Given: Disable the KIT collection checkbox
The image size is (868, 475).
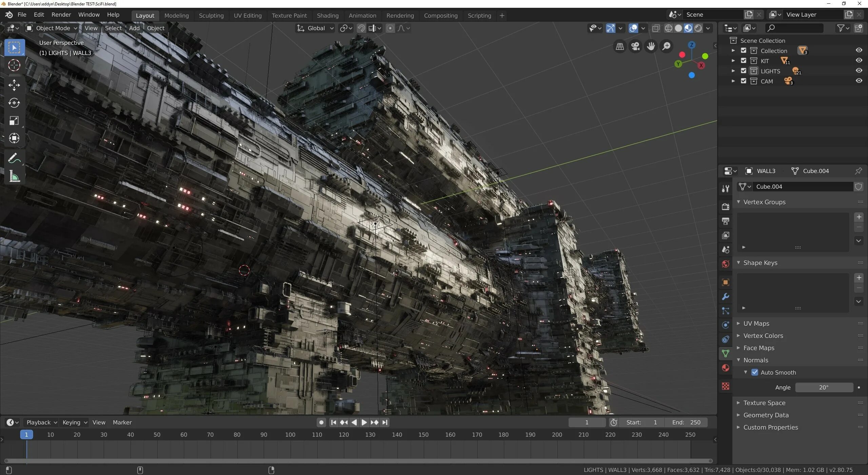Looking at the screenshot, I should (x=744, y=60).
